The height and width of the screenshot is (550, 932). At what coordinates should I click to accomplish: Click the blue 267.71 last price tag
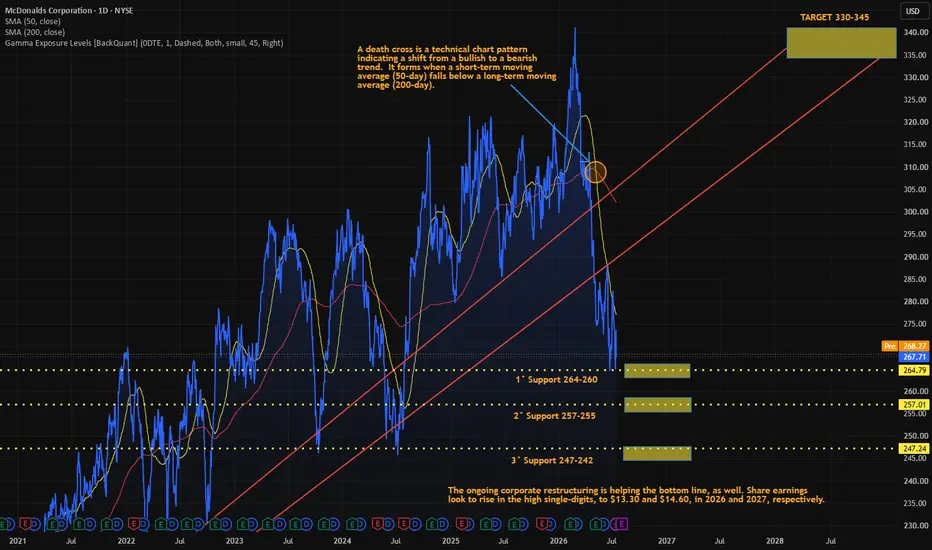pyautogui.click(x=914, y=357)
